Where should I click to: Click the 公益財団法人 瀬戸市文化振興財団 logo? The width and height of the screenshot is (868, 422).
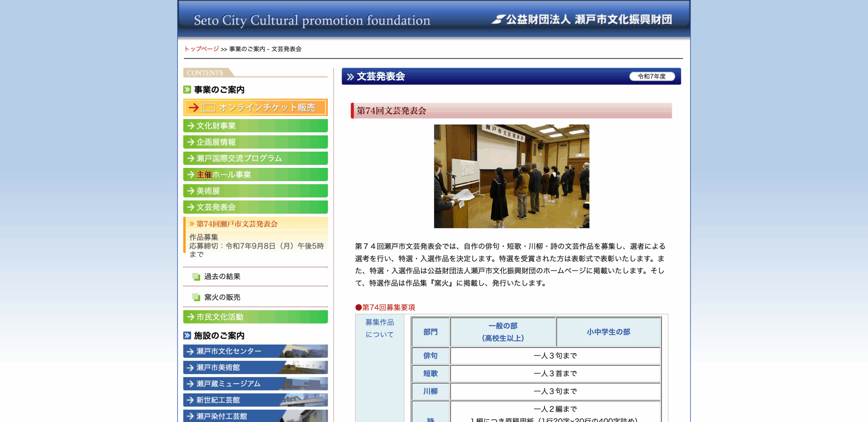pyautogui.click(x=581, y=20)
